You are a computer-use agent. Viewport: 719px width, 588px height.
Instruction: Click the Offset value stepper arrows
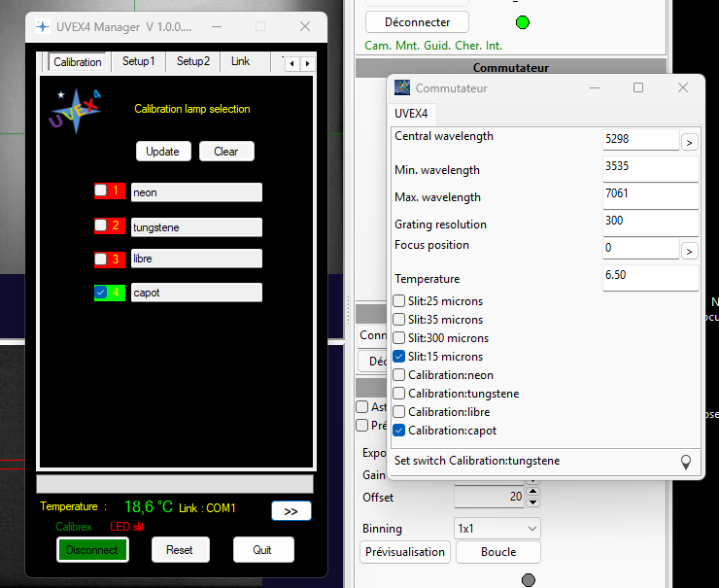(532, 497)
